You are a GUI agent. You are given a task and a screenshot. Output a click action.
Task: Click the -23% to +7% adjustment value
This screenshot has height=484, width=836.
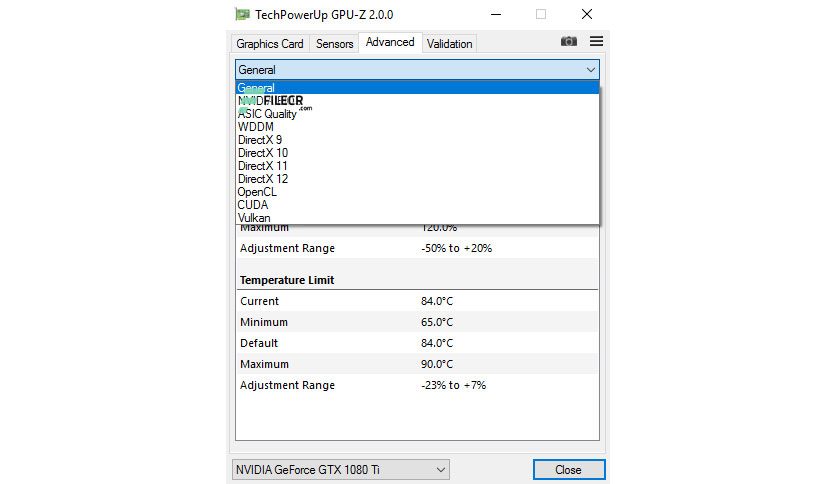(x=453, y=385)
